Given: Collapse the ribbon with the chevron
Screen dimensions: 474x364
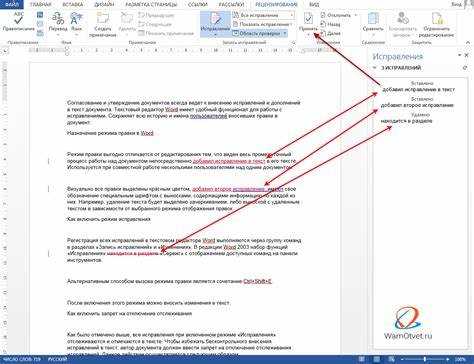Looking at the screenshot, I should [467, 43].
